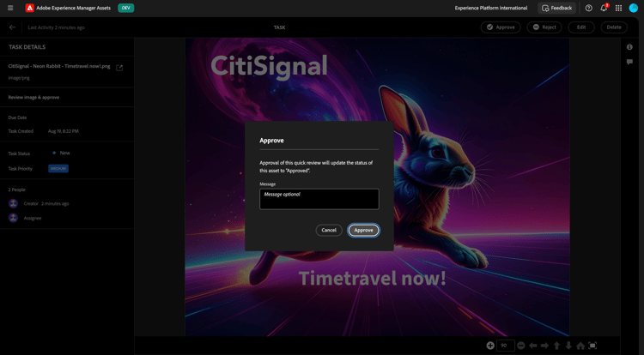Confirm with dialog Approve button

coord(363,230)
